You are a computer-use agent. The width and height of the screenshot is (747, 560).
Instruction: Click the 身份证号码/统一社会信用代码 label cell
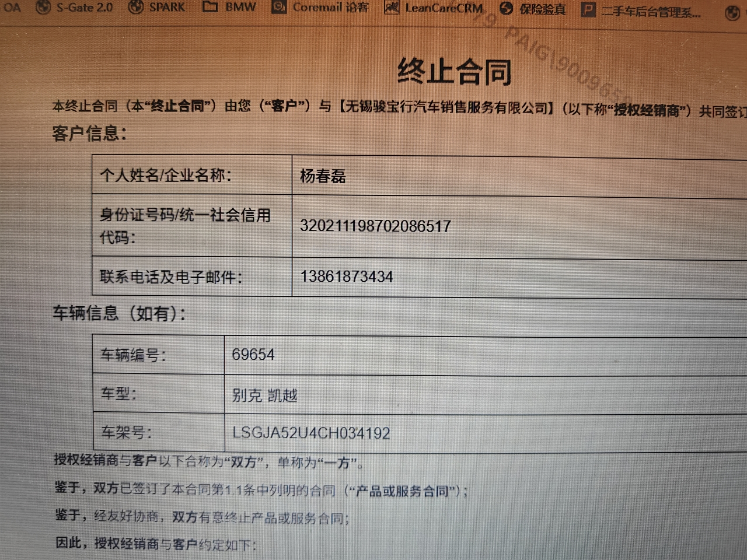(x=192, y=226)
